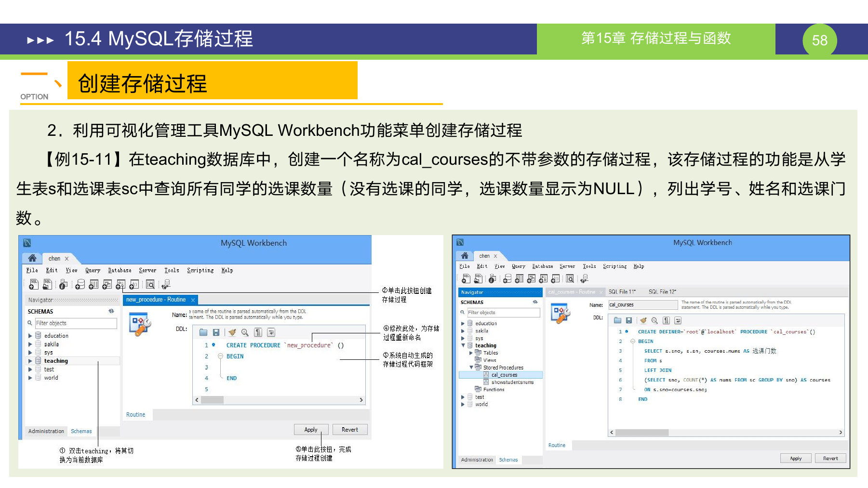Create new schema in new_procedure window toolbar
The image size is (868, 488).
point(80,284)
